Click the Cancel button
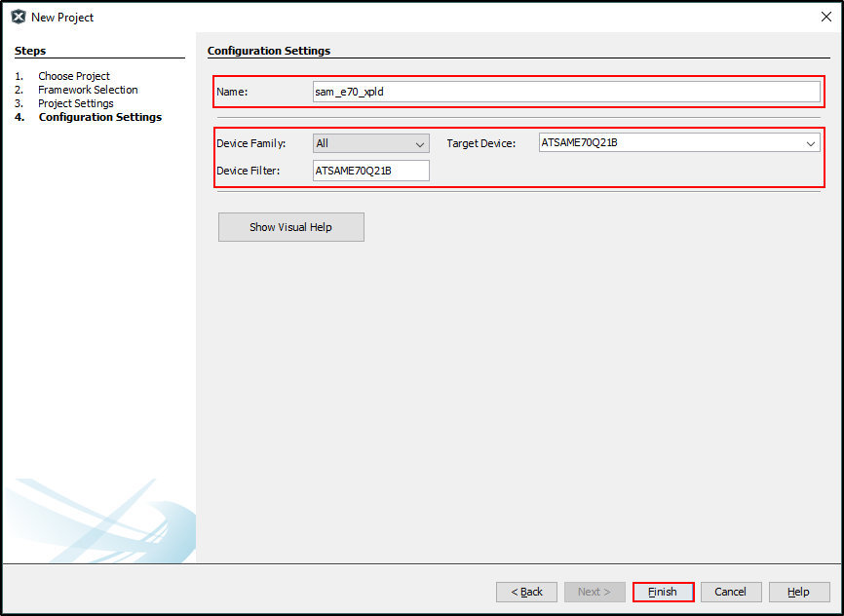 [731, 592]
